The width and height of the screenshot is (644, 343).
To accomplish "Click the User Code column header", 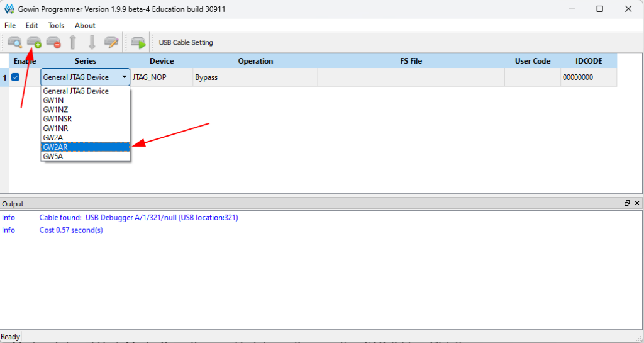I will pos(533,61).
